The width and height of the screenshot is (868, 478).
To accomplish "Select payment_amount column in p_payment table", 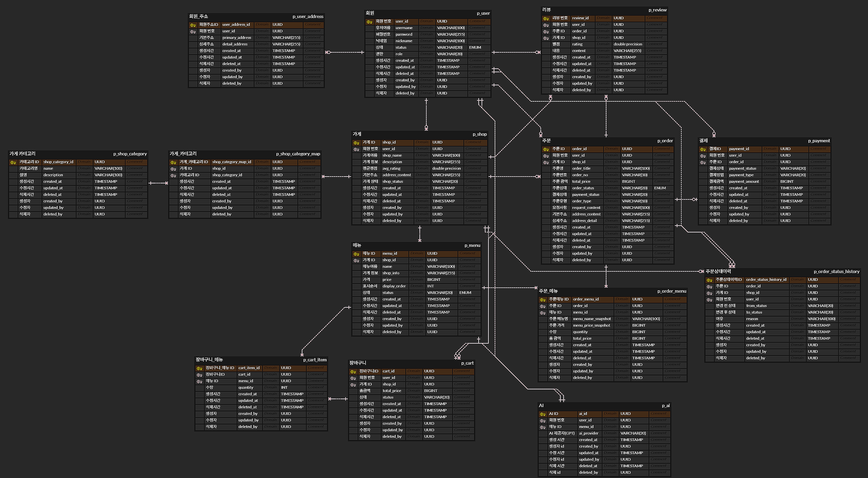I will pos(744,182).
